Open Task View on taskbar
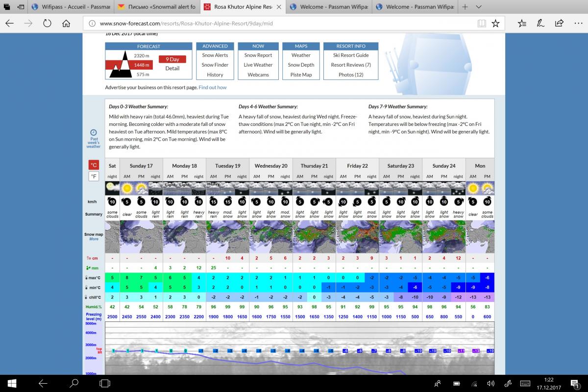Image resolution: width=588 pixels, height=392 pixels. 105,383
